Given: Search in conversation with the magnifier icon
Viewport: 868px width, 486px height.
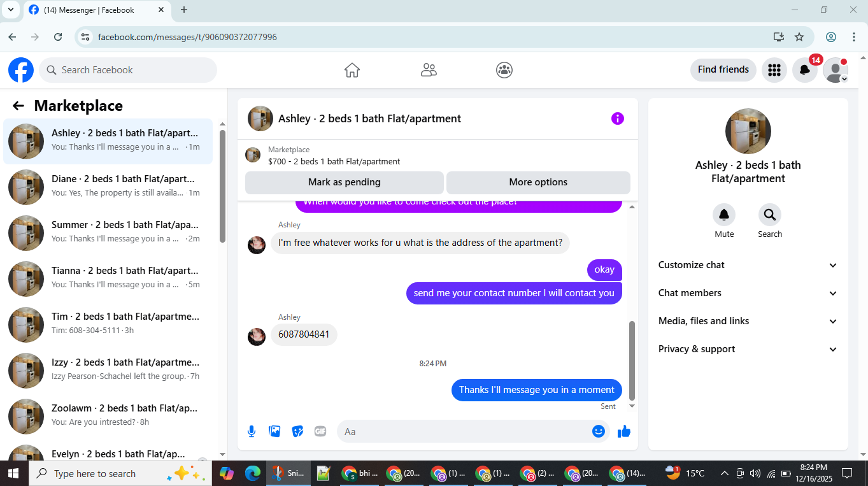Looking at the screenshot, I should click(x=770, y=215).
